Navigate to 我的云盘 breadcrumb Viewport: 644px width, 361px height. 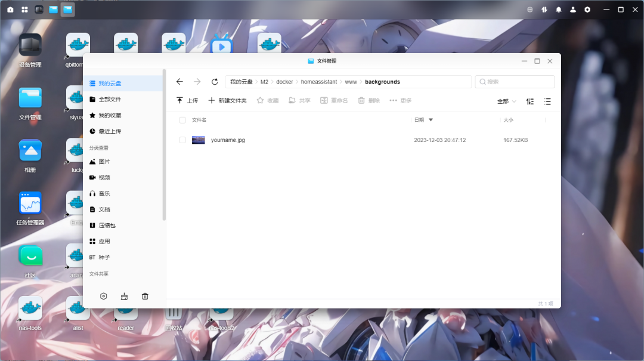tap(241, 82)
